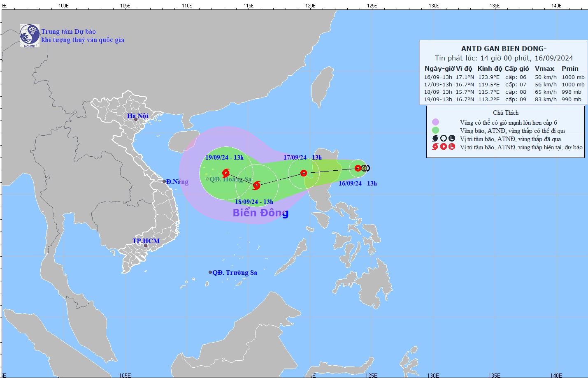The height and width of the screenshot is (378, 588).
Task: Click the table row '17/09-13h 16.7°N 119.5°E'
Action: 504,84
